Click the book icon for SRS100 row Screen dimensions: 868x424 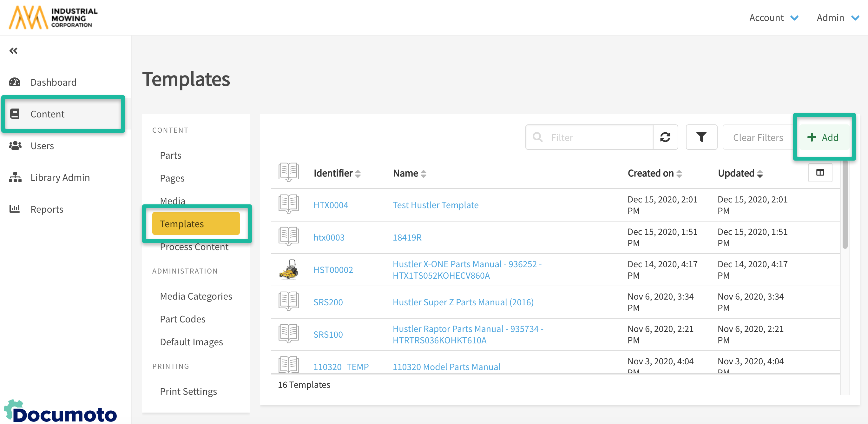(x=288, y=334)
